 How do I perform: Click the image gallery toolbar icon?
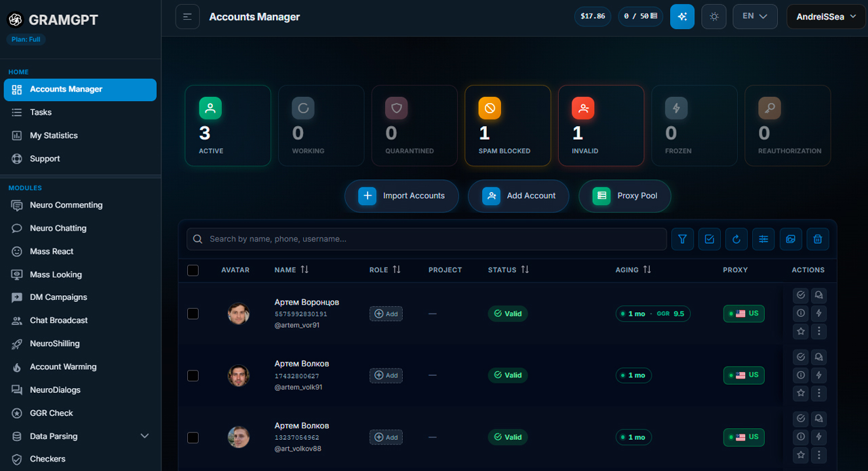pos(791,239)
